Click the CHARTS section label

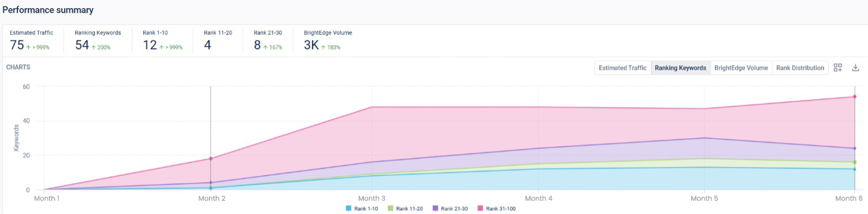click(x=18, y=67)
